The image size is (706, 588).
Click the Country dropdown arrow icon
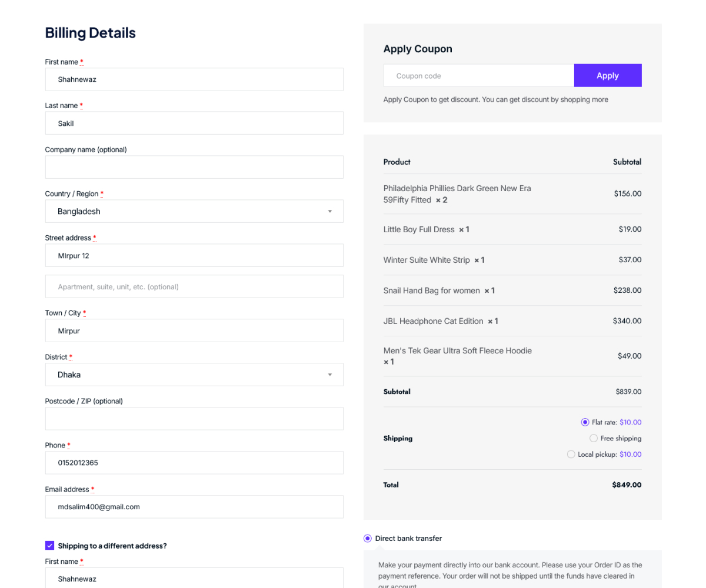click(330, 212)
